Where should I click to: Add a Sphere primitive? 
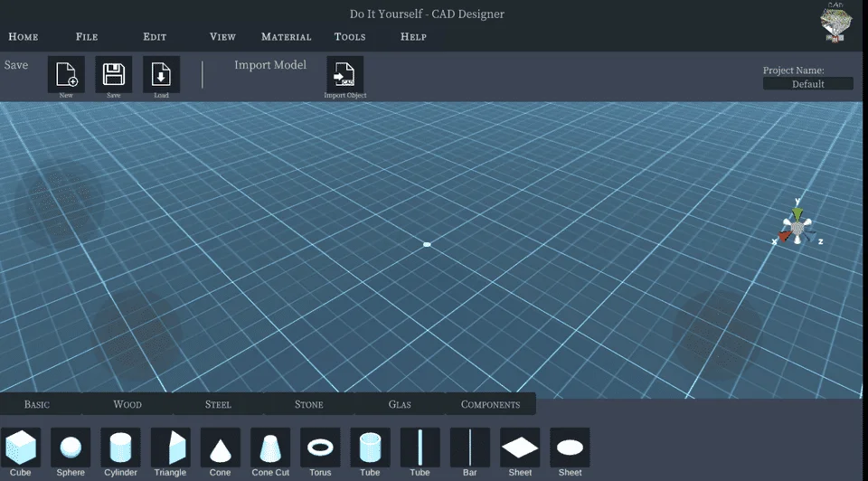click(71, 448)
